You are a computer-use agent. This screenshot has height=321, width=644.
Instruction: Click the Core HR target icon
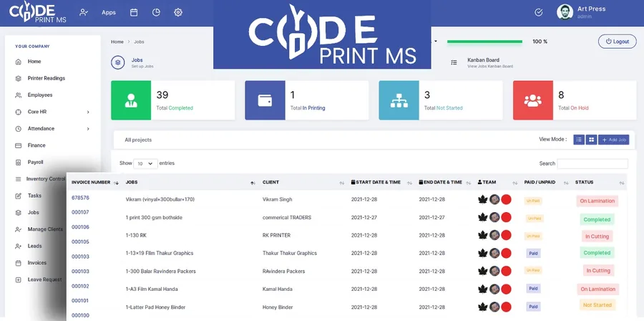pos(18,112)
